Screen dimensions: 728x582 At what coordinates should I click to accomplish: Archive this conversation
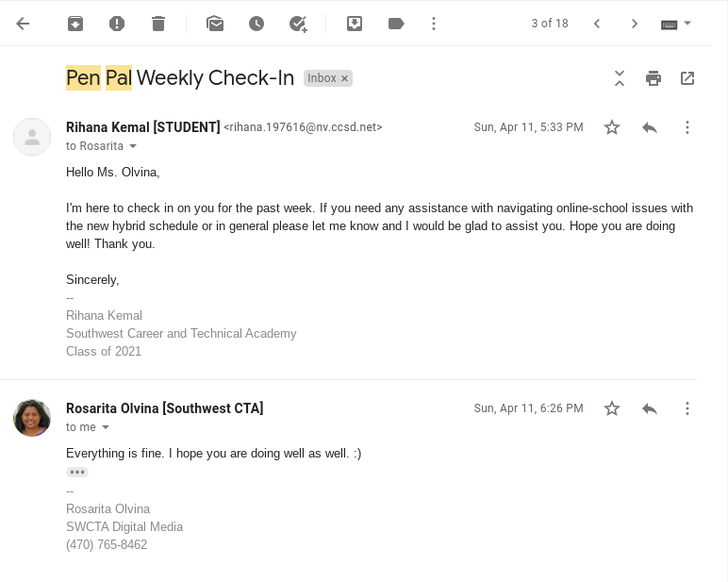click(x=75, y=24)
